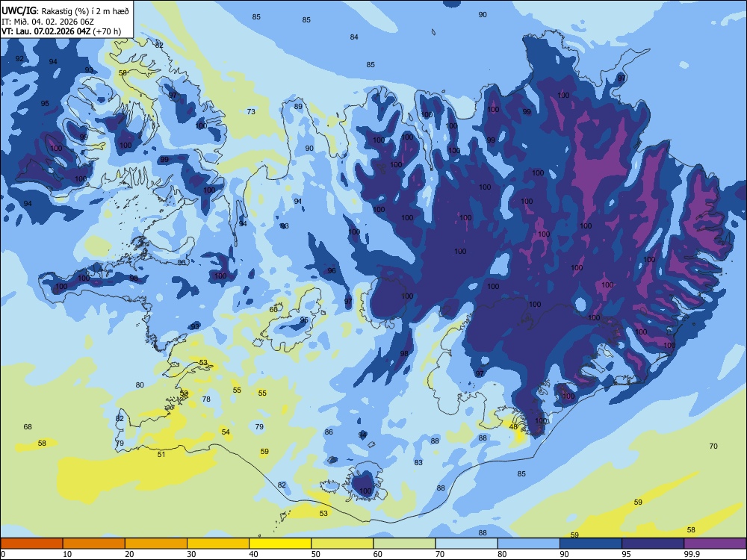Click the 50–60 pale yellow legend swatch
The image size is (747, 560).
(342, 544)
